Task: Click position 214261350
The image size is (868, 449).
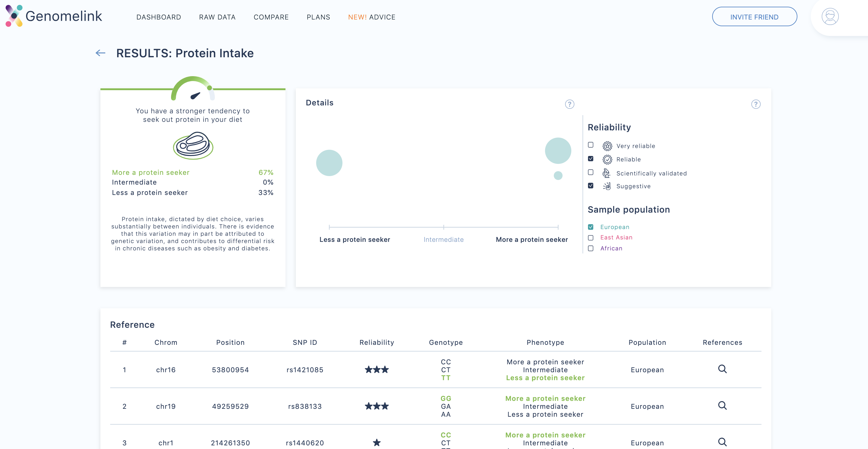Action: [x=230, y=443]
